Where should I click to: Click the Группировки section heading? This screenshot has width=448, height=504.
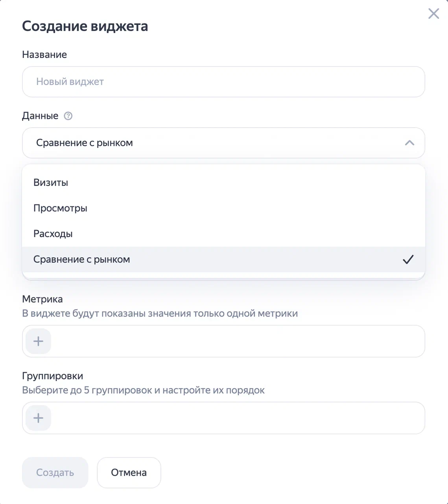[x=53, y=376]
